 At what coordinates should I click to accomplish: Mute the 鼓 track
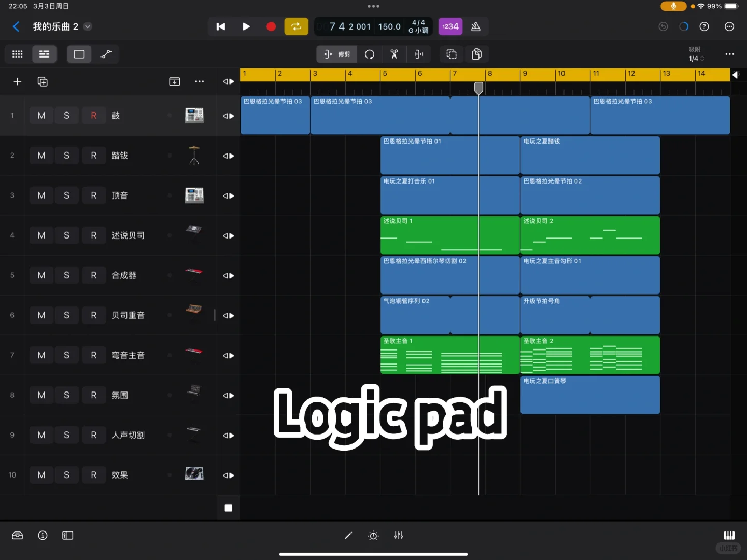click(41, 115)
